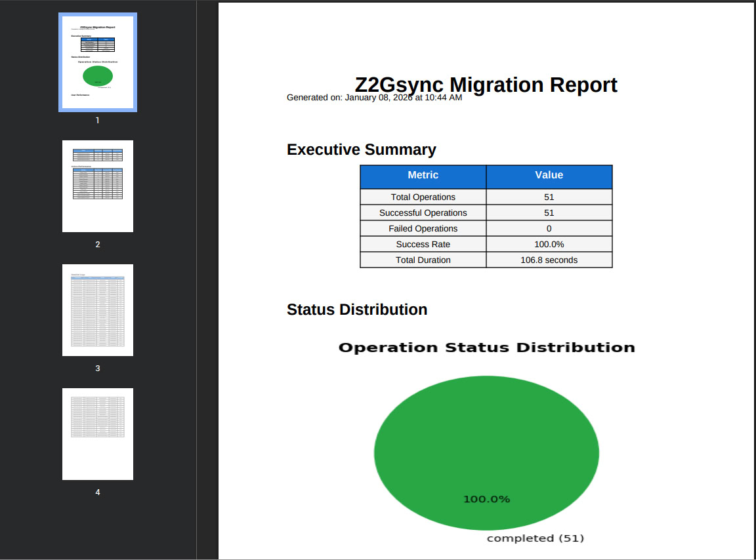Open page 4 via its sidebar thumbnail
The width and height of the screenshot is (756, 560).
(97, 433)
